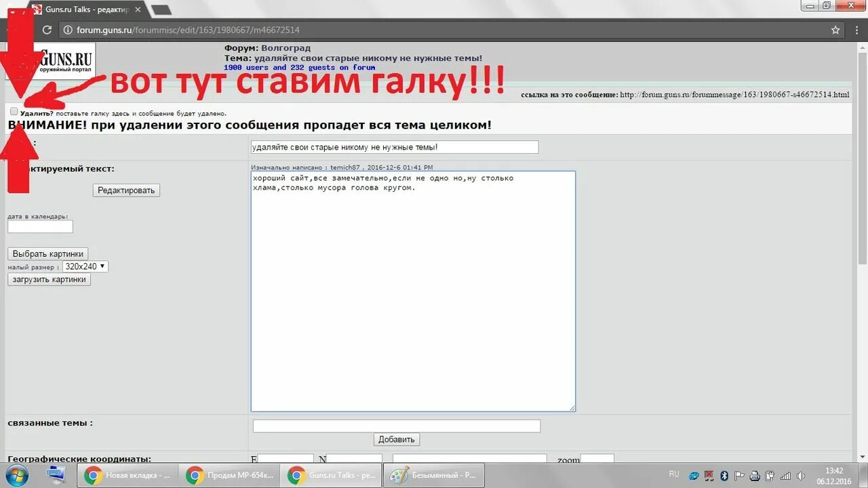Open the Windows Start button
Screen dimensions: 868x488
tap(16, 475)
